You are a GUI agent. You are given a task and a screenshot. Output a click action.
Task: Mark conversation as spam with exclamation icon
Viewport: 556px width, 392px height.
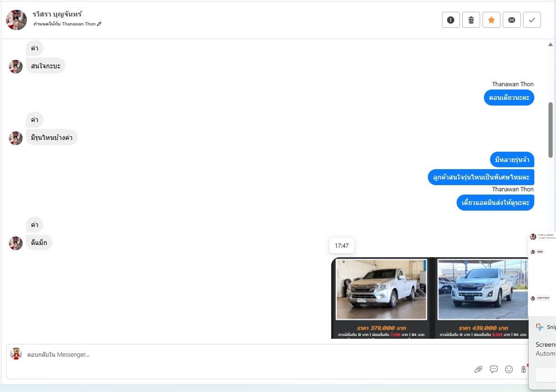tap(450, 20)
